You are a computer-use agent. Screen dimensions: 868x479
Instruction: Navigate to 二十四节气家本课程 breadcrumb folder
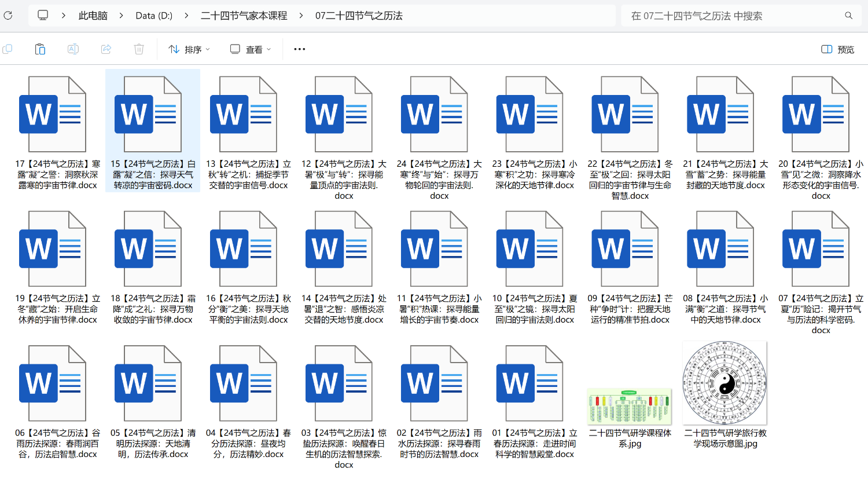point(244,16)
